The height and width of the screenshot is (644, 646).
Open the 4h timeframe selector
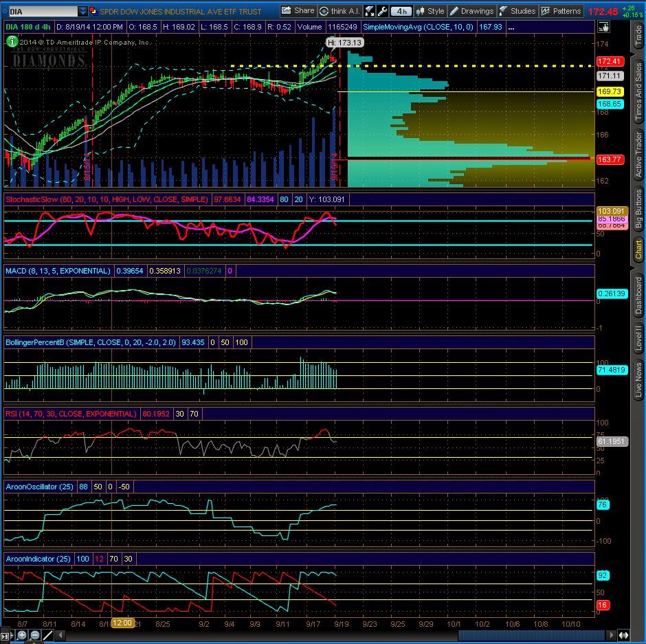pyautogui.click(x=402, y=11)
